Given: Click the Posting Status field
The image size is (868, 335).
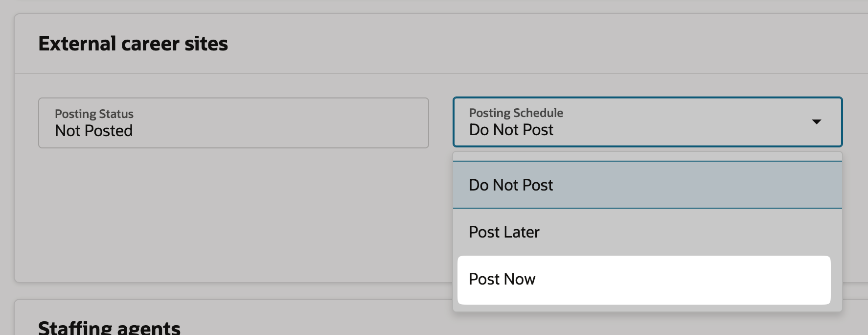Looking at the screenshot, I should (233, 123).
